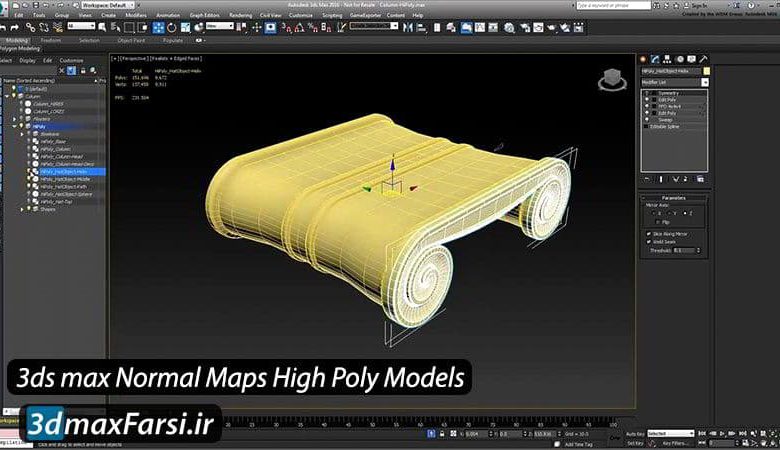Screen dimensions: 780x450
Task: Click the Bind to Space Warp icon
Action: (57, 27)
